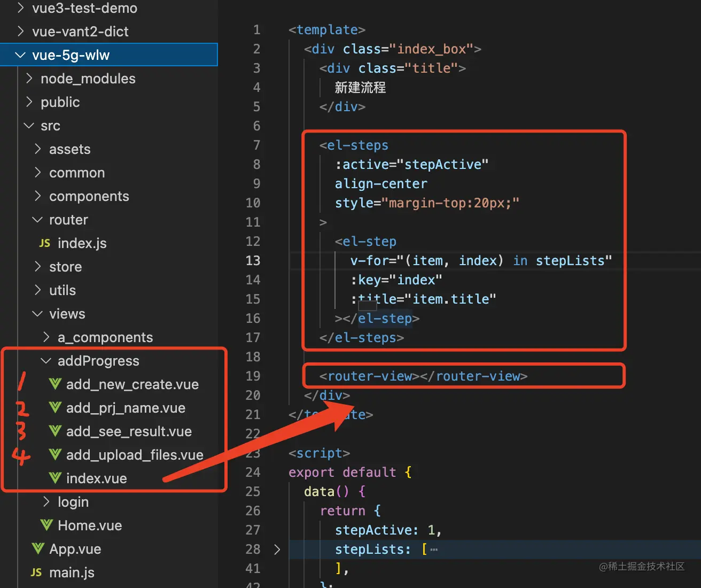Click the 'align-center' attribute
The height and width of the screenshot is (588, 701).
point(381,183)
